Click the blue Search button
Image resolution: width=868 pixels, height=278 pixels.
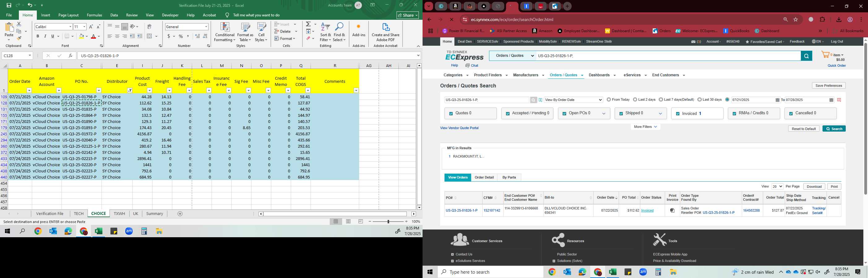click(834, 128)
